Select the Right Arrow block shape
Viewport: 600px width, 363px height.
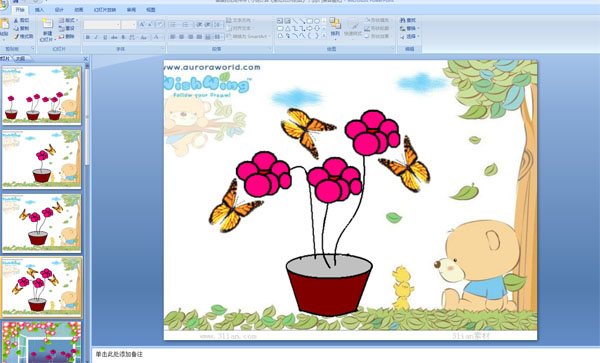(310, 28)
